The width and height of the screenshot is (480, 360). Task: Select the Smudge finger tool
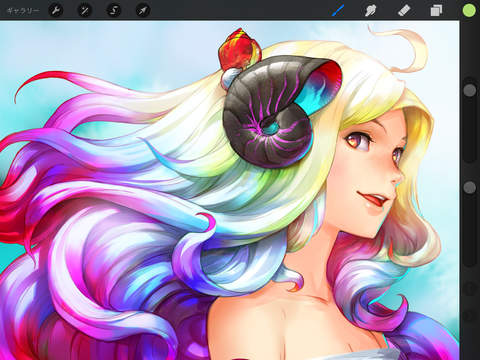coord(370,10)
